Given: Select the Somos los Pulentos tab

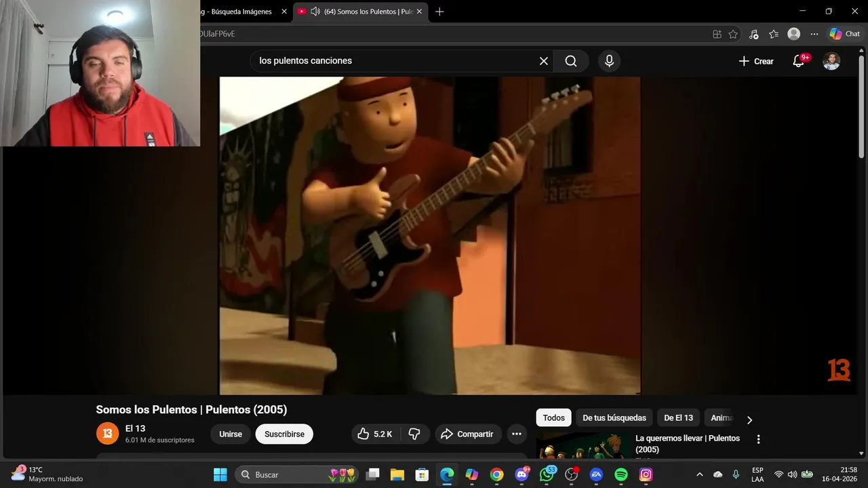Looking at the screenshot, I should click(368, 12).
